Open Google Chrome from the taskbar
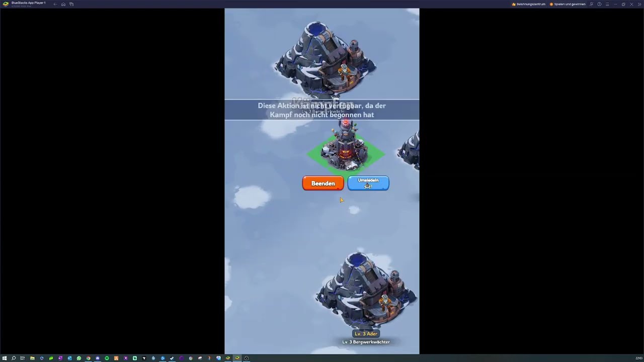Screen dimensions: 644x362 pos(88,358)
